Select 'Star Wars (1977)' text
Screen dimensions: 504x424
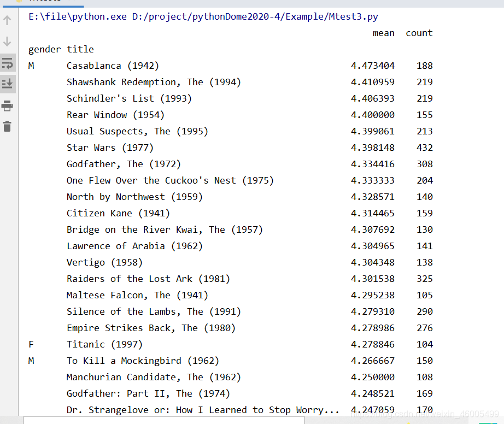pos(110,148)
